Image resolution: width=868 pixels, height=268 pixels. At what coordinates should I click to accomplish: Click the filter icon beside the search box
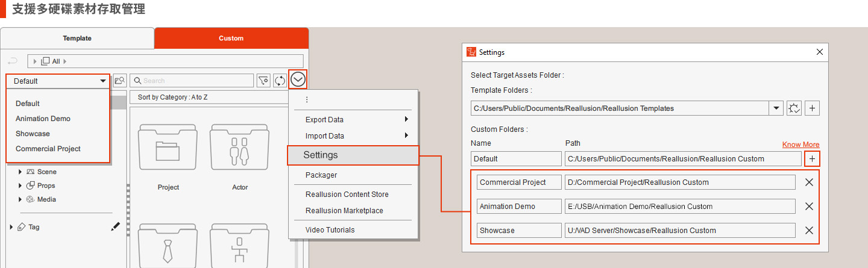pyautogui.click(x=263, y=81)
